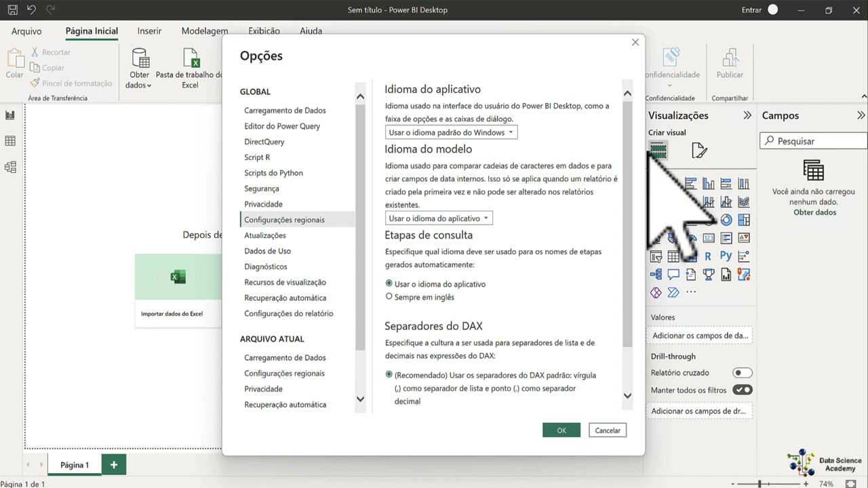Pick the Power Automate visual
The image size is (868, 488).
673,293
